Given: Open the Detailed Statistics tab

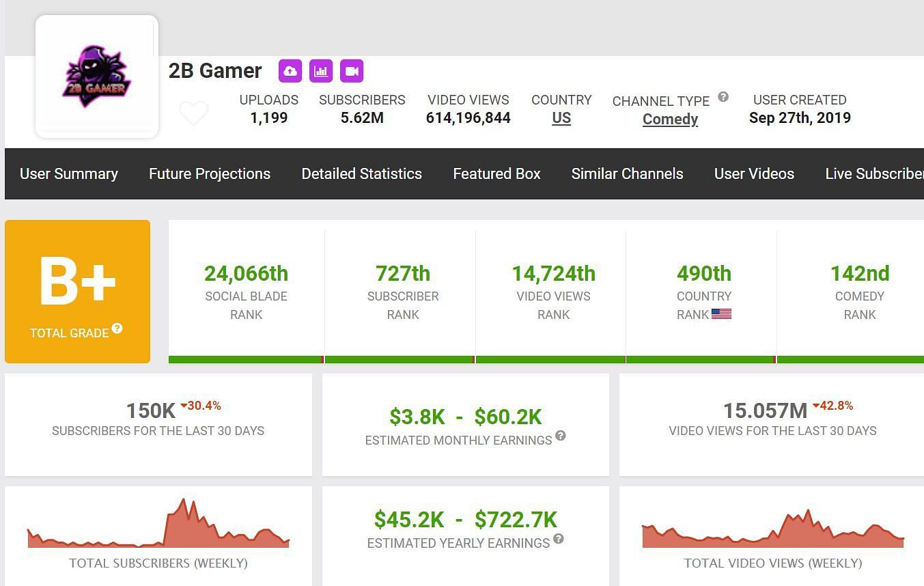Looking at the screenshot, I should 362,174.
